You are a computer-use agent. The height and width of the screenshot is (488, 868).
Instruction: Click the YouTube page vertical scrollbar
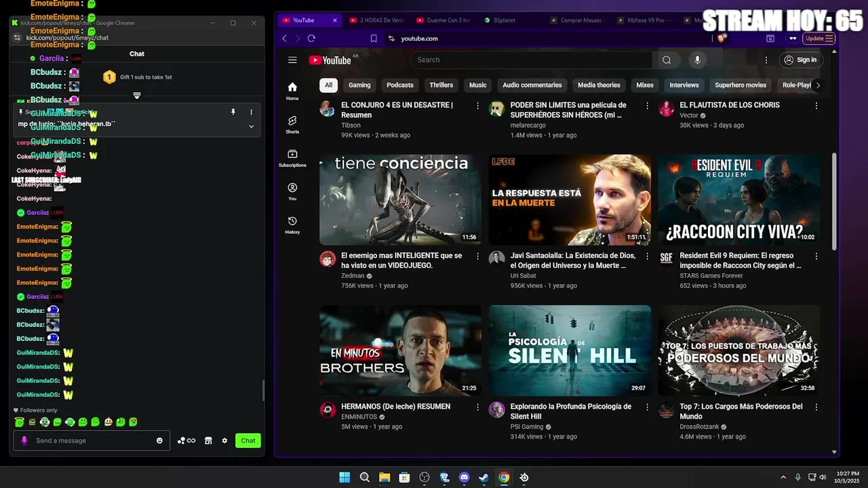tap(834, 200)
